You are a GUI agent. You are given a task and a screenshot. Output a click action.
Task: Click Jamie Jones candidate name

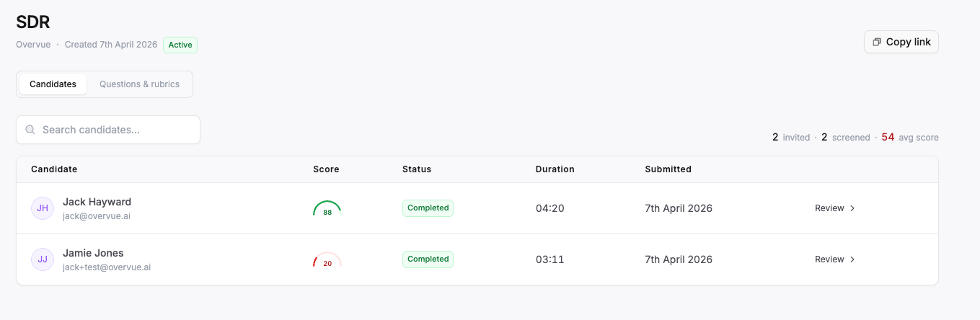(93, 253)
